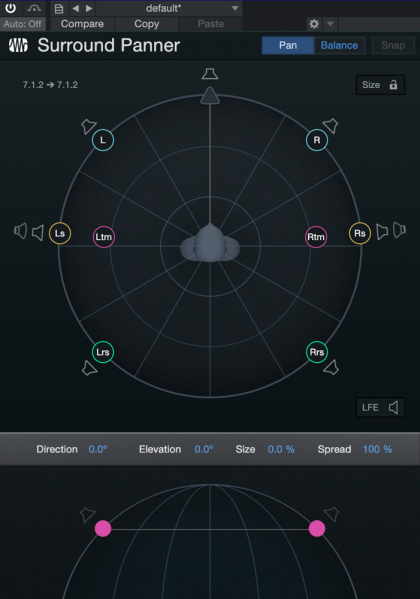
Task: Toggle the plugin power bypass button
Action: [x=10, y=8]
